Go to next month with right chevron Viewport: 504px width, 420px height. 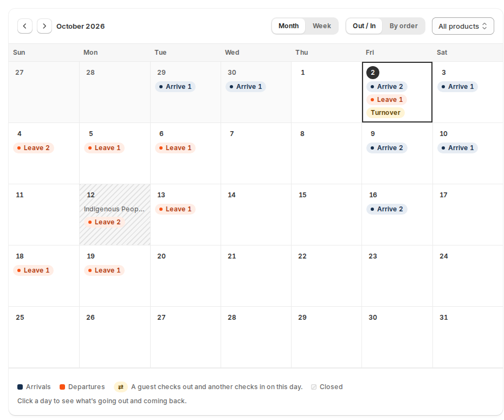[44, 26]
